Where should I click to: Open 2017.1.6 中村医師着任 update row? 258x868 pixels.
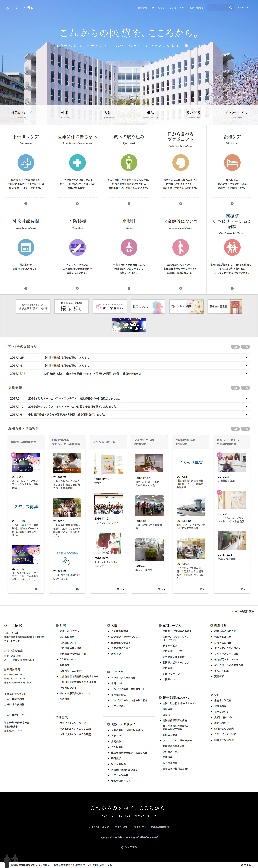click(x=129, y=415)
